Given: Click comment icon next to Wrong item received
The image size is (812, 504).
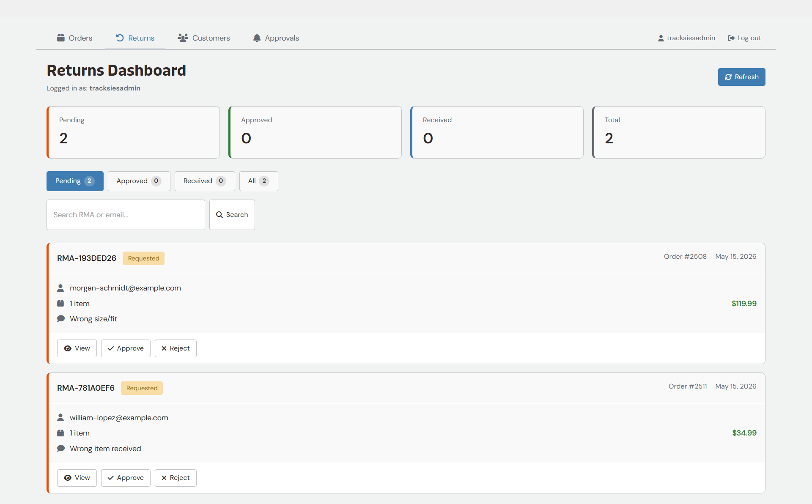Looking at the screenshot, I should [61, 449].
